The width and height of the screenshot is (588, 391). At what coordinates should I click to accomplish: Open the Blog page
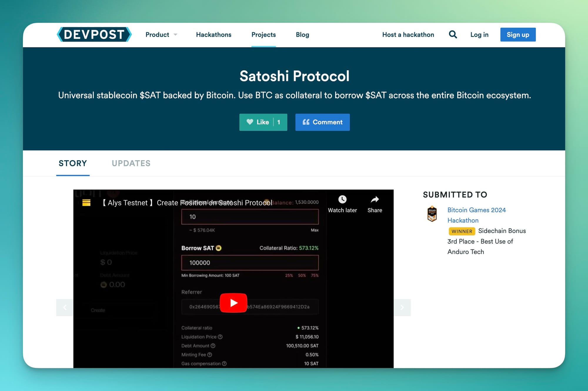(x=302, y=35)
